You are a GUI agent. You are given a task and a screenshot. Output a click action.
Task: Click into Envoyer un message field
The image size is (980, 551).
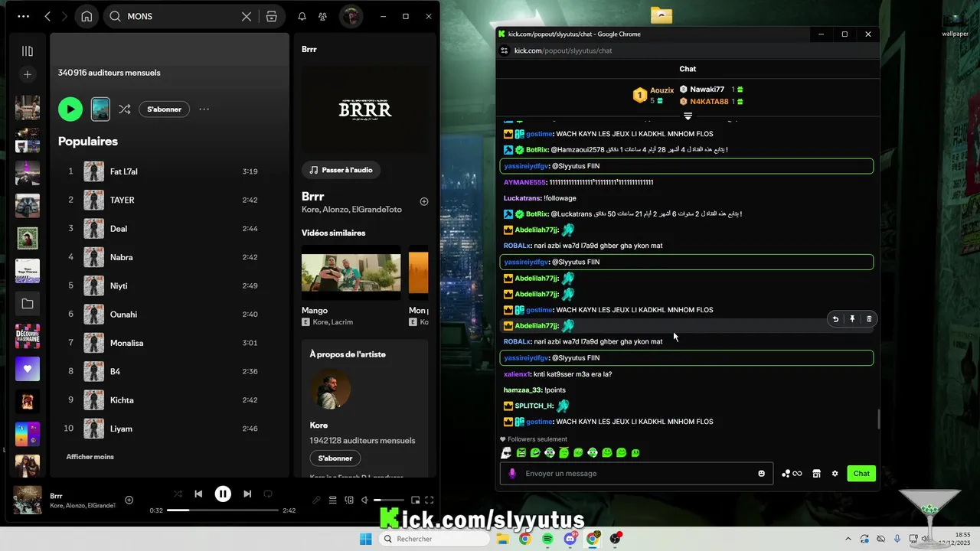point(637,474)
